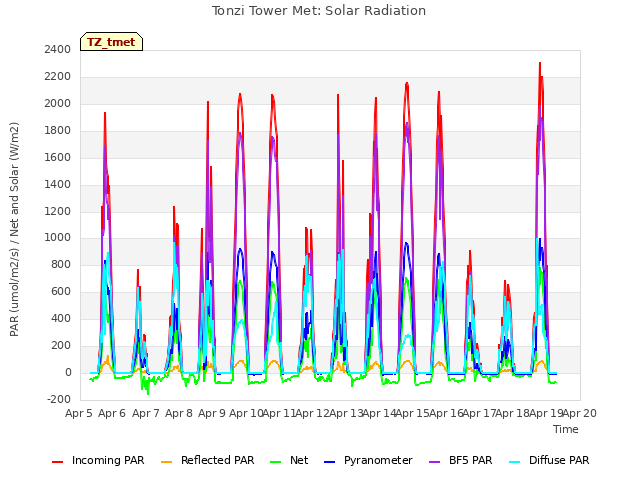Click the Apr 9 x-axis tick label
The width and height of the screenshot is (640, 480).
pos(212,413)
